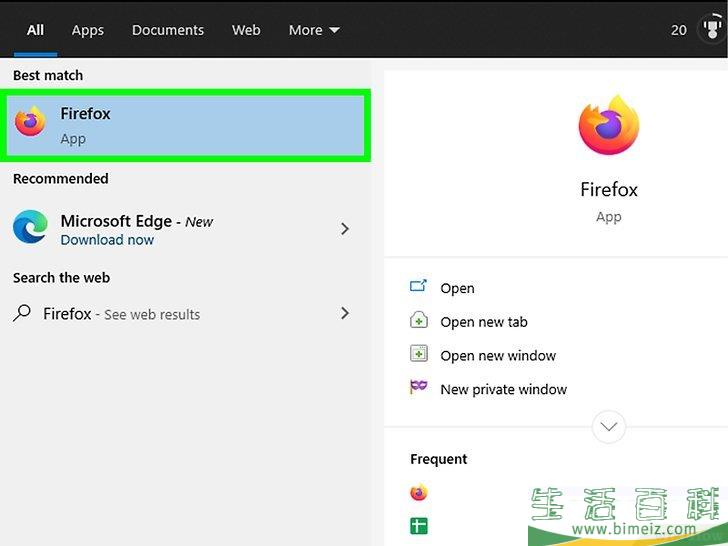Viewport: 728px width, 546px height.
Task: Switch to the Documents tab
Action: [x=168, y=30]
